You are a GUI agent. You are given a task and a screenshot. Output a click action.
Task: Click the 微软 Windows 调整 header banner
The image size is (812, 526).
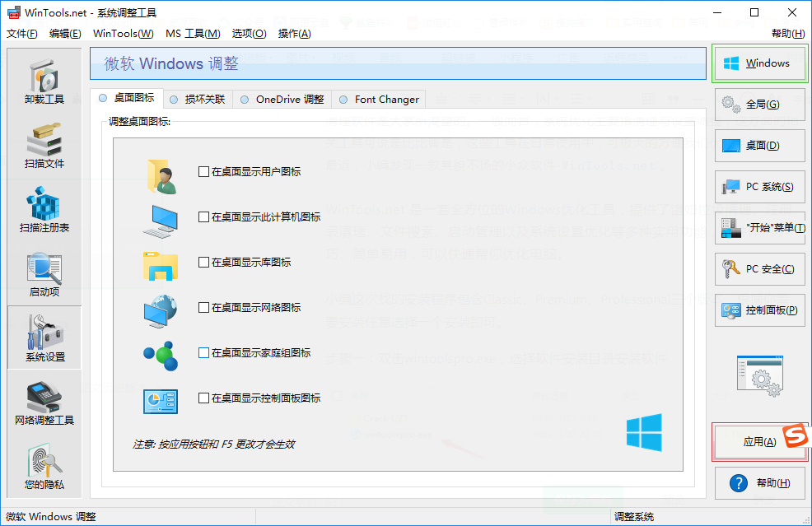(x=398, y=63)
